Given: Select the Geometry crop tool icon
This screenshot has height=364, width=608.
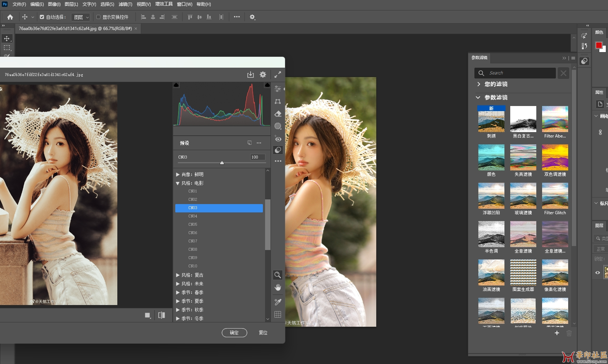Looking at the screenshot, I should (278, 102).
